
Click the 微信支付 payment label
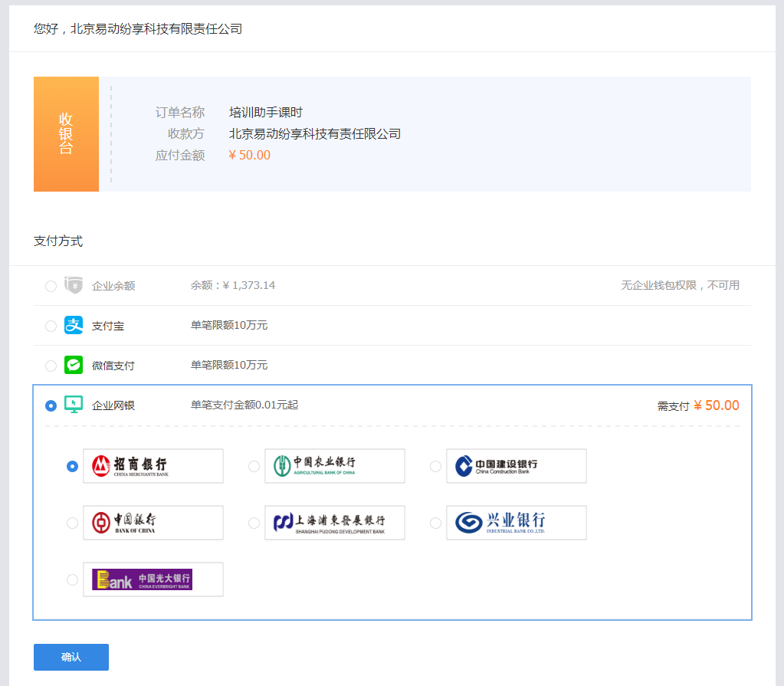tap(113, 366)
